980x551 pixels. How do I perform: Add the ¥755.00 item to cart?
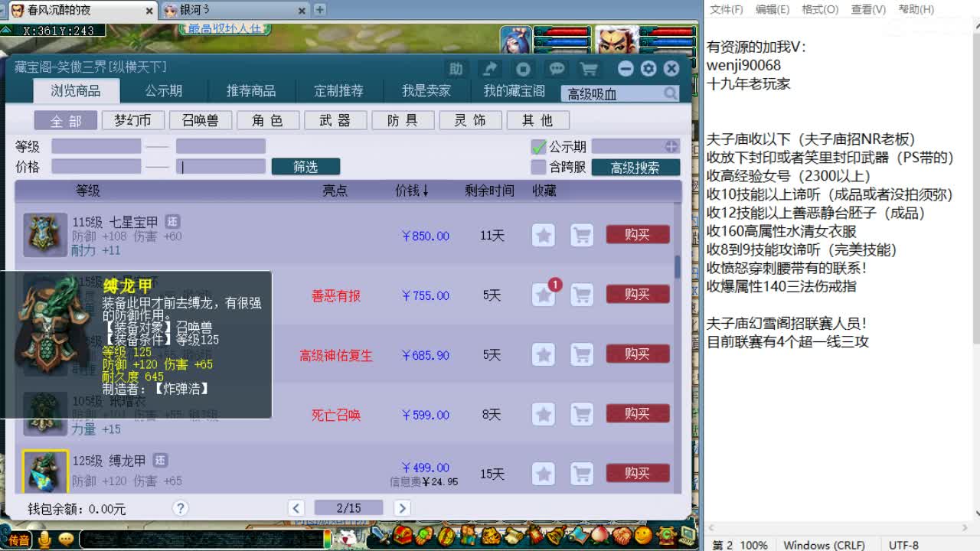(582, 295)
